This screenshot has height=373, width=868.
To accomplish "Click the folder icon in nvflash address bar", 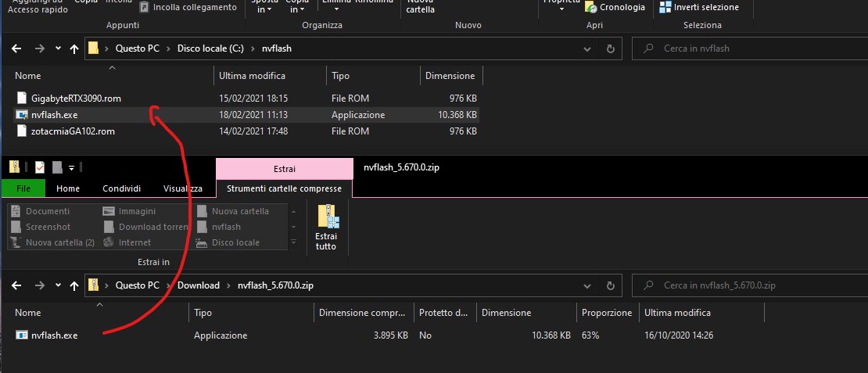I will point(94,48).
